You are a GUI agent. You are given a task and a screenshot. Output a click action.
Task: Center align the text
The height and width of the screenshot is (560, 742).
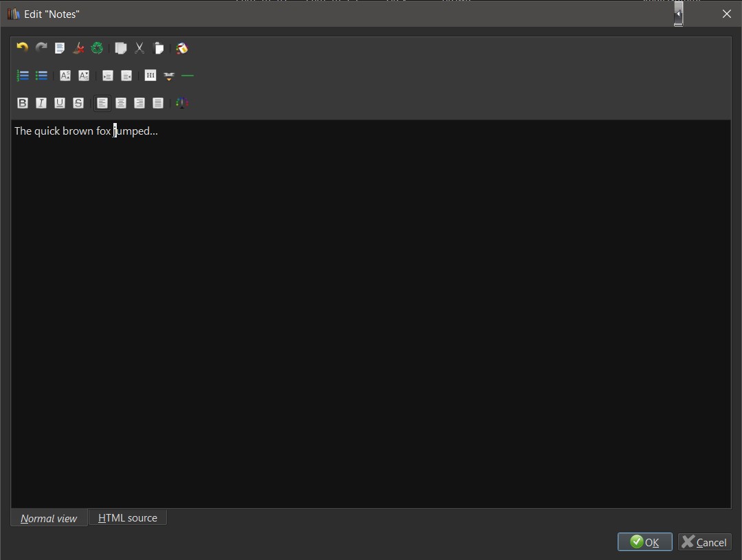click(x=121, y=102)
